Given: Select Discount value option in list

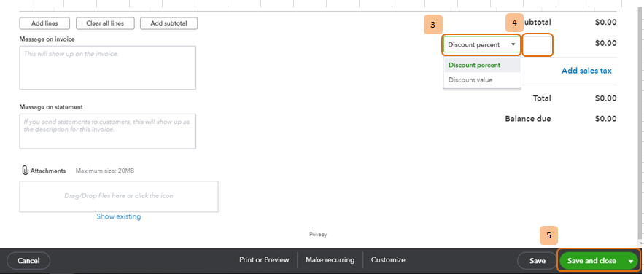Looking at the screenshot, I should click(482, 80).
